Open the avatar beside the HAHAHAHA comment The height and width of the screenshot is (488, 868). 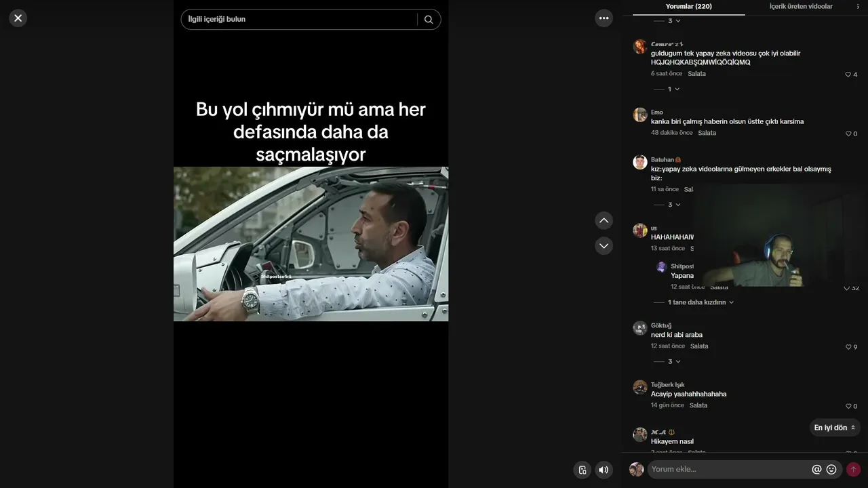click(640, 230)
